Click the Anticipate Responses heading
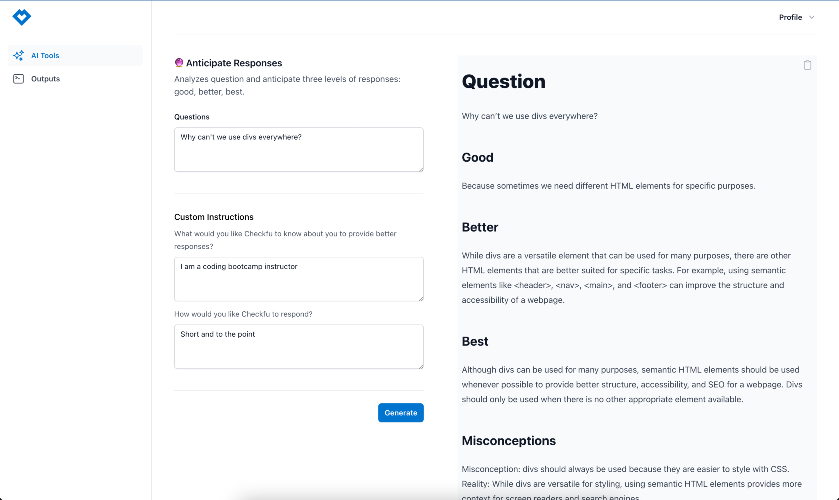 pos(234,63)
